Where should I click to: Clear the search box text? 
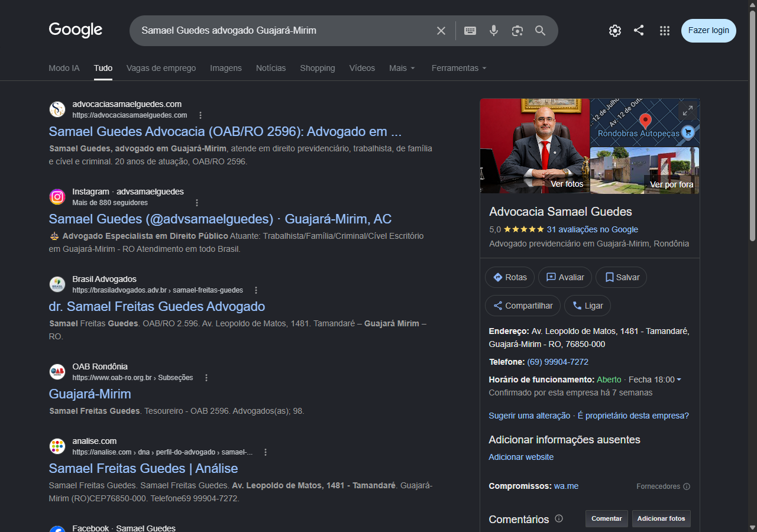[441, 31]
